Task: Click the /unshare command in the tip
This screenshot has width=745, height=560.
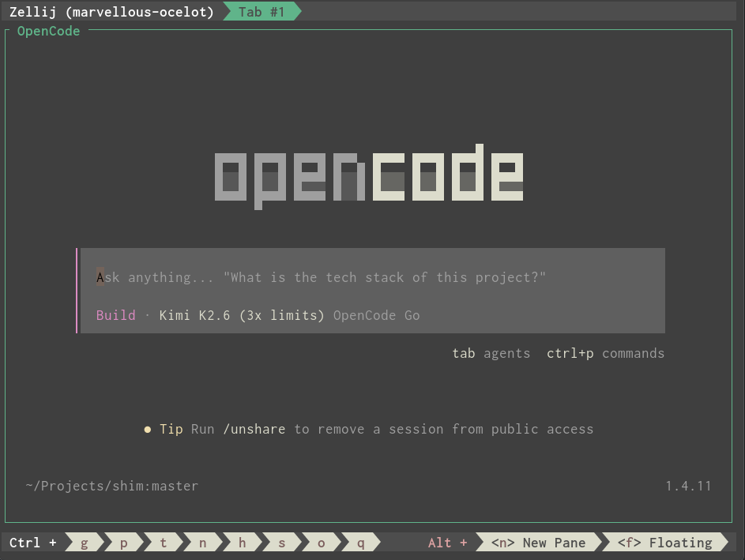Action: point(254,429)
